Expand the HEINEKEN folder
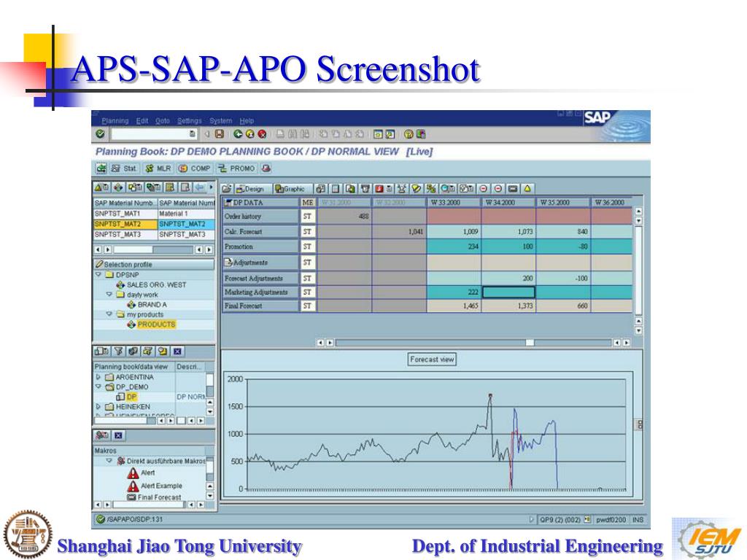The width and height of the screenshot is (747, 560). pos(98,407)
